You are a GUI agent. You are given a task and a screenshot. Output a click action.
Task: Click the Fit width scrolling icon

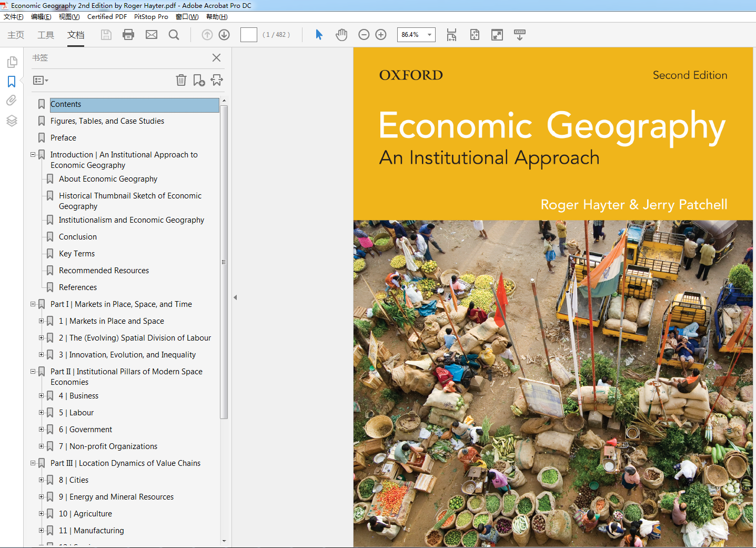[451, 35]
